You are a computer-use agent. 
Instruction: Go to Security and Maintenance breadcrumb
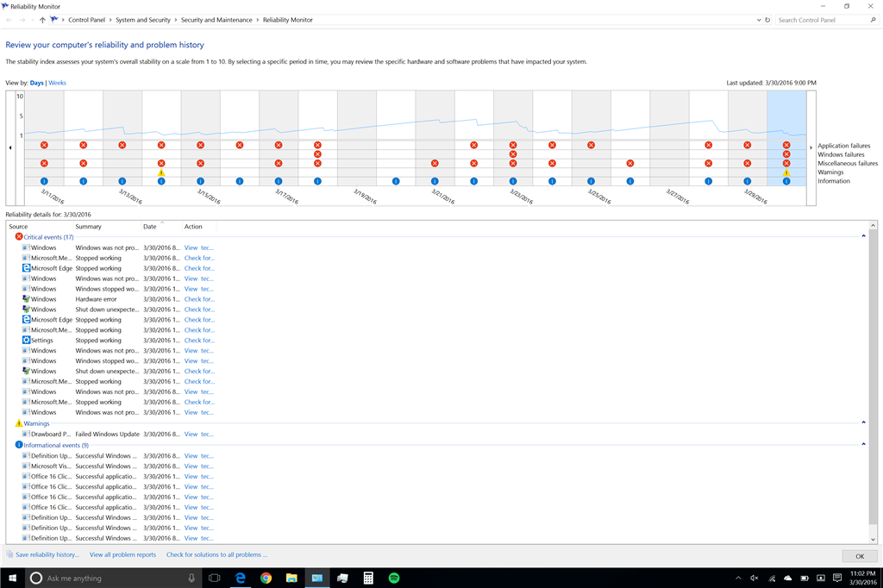coord(216,20)
